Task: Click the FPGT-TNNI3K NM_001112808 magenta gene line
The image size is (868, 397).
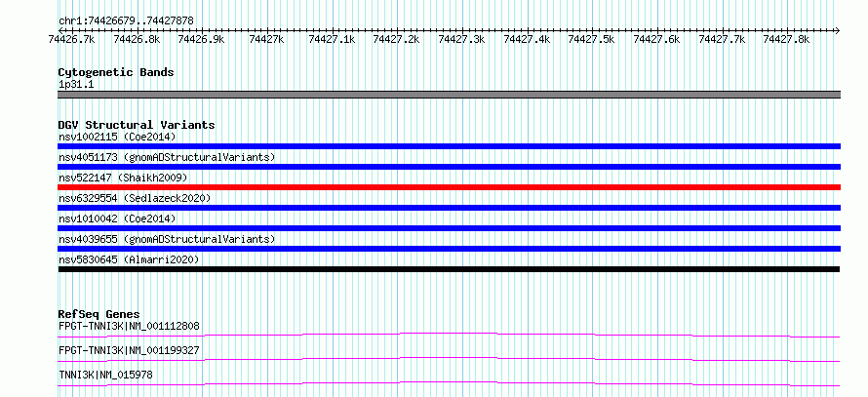Action: [x=449, y=335]
